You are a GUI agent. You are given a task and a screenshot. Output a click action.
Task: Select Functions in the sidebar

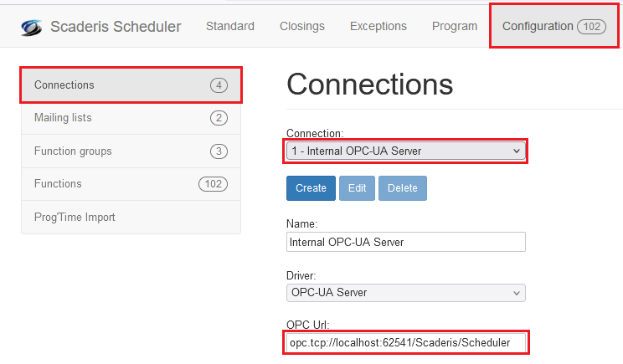(131, 184)
